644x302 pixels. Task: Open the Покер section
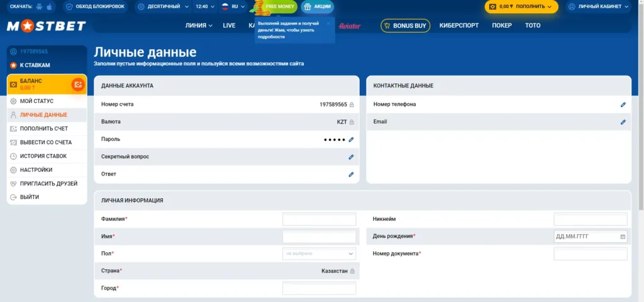pyautogui.click(x=502, y=25)
